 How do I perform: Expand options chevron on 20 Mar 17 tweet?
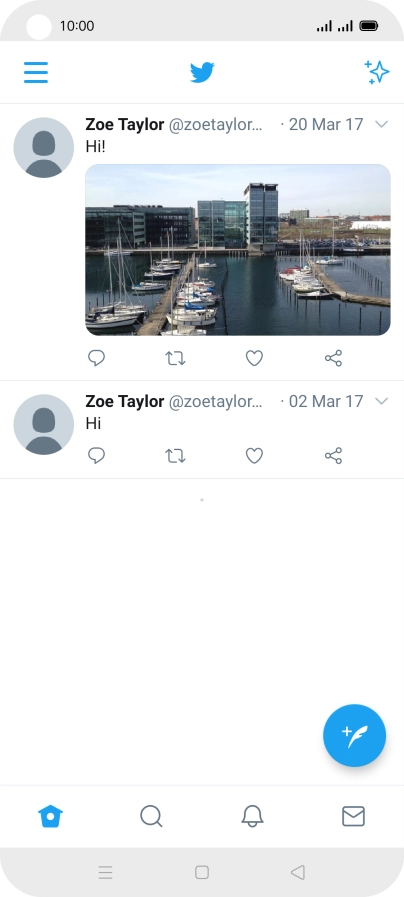[x=382, y=124]
